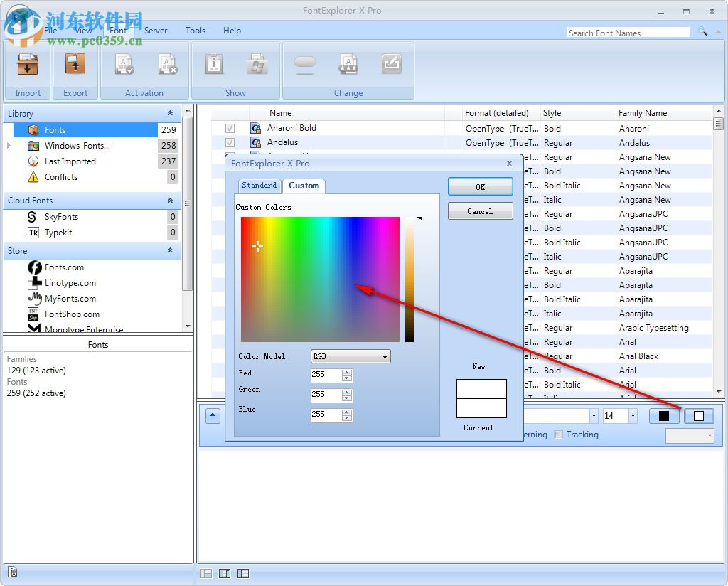728x586 pixels.
Task: Pick a color from the custom color gradient
Action: (320, 277)
